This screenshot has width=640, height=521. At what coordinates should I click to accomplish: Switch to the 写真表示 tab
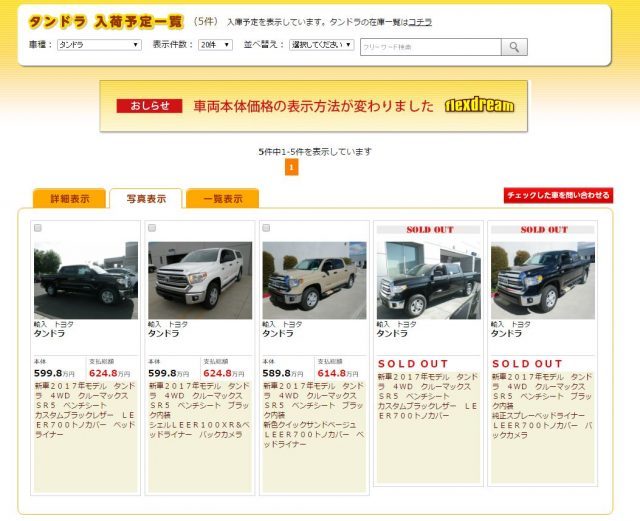click(146, 199)
